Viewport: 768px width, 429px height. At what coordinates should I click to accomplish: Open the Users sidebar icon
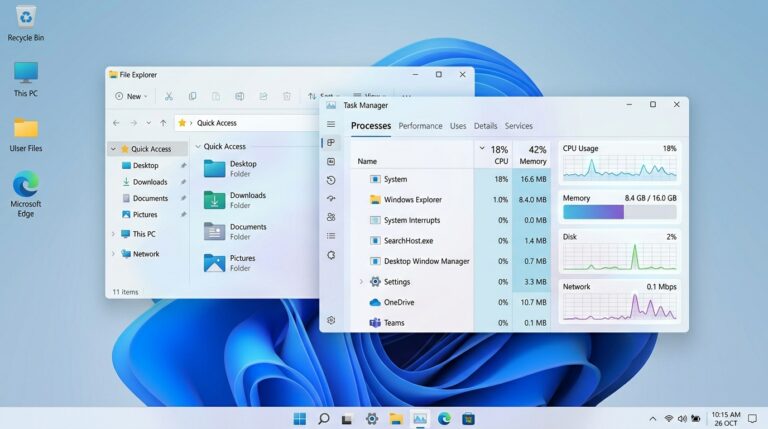331,217
